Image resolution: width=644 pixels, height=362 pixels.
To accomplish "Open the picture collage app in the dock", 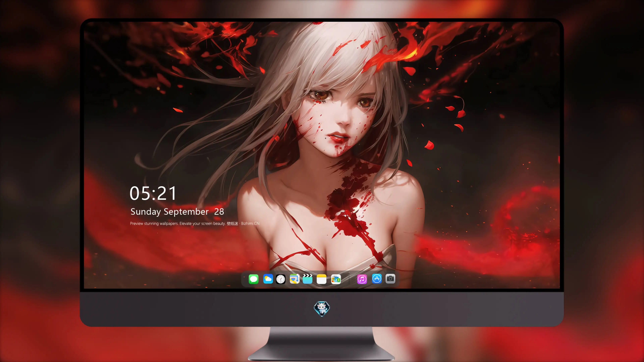I will [x=336, y=279].
